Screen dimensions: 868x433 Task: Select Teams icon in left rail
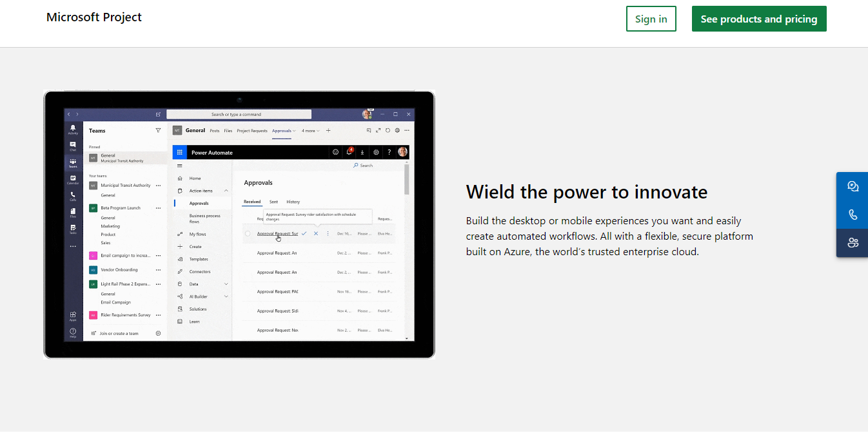pyautogui.click(x=73, y=162)
